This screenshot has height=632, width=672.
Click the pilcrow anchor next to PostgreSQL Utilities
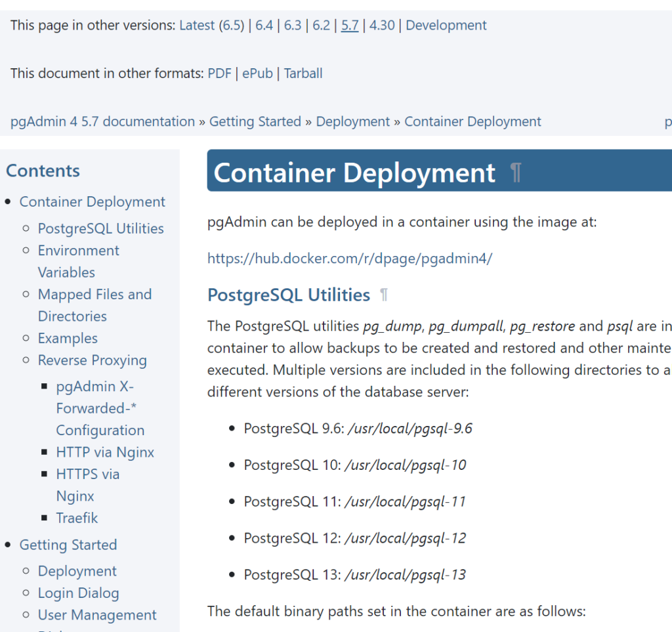click(x=384, y=295)
